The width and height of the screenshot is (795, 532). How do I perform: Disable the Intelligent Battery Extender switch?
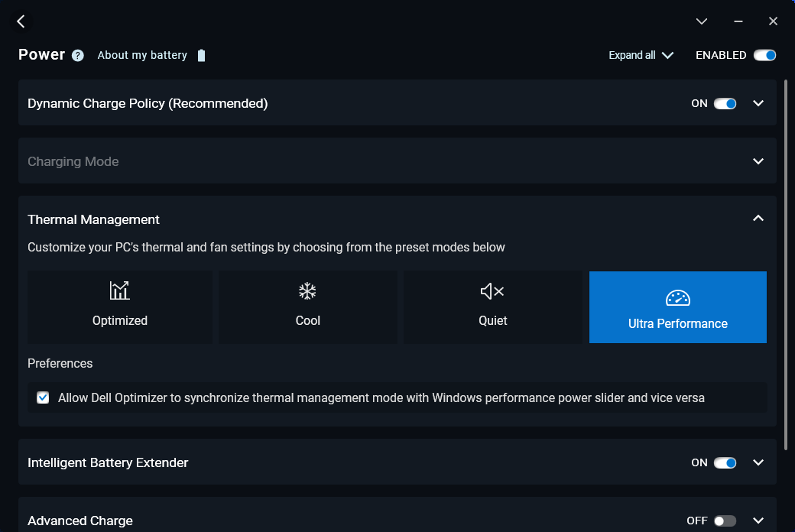[x=725, y=462]
